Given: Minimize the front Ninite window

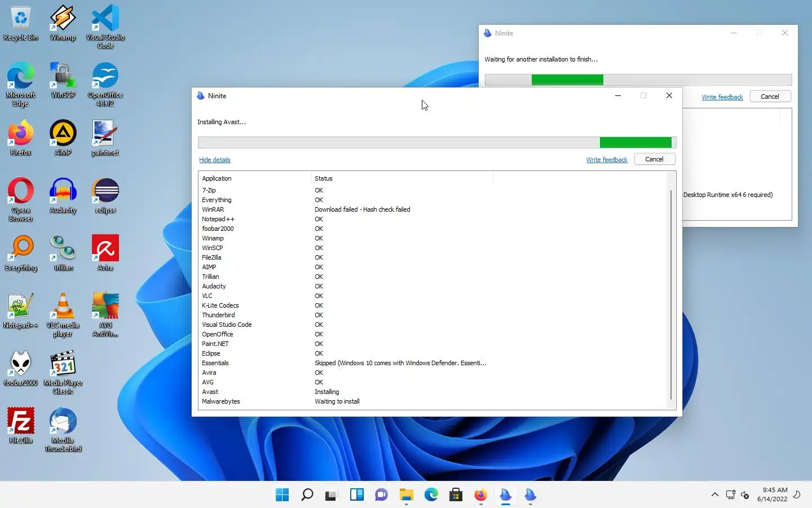Looking at the screenshot, I should click(618, 95).
